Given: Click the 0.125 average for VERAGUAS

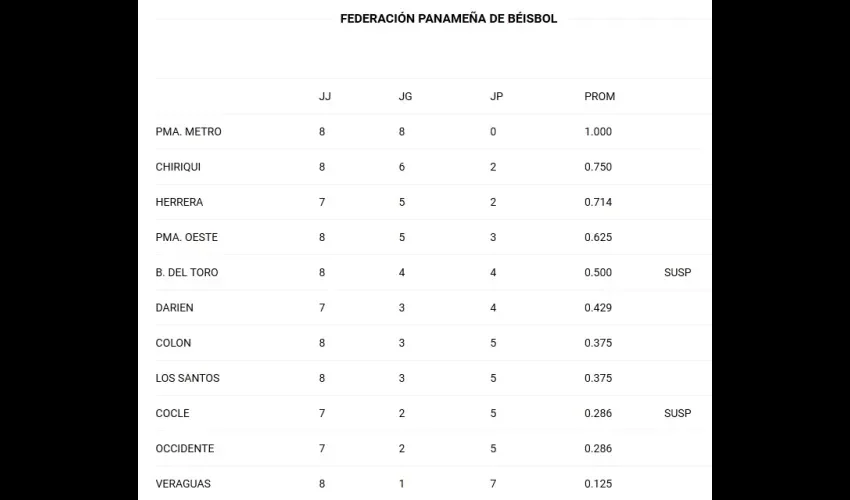Looking at the screenshot, I should point(598,484).
